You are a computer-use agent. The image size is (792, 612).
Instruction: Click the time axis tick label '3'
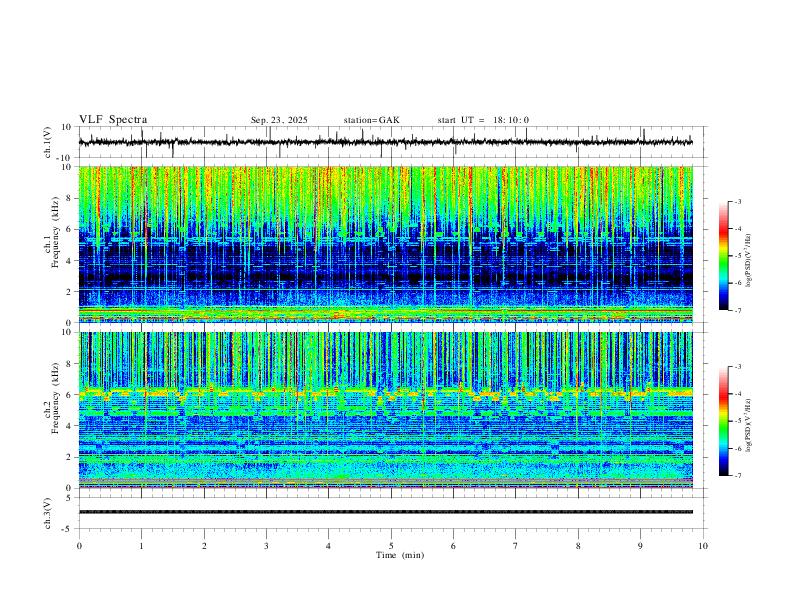click(x=266, y=546)
